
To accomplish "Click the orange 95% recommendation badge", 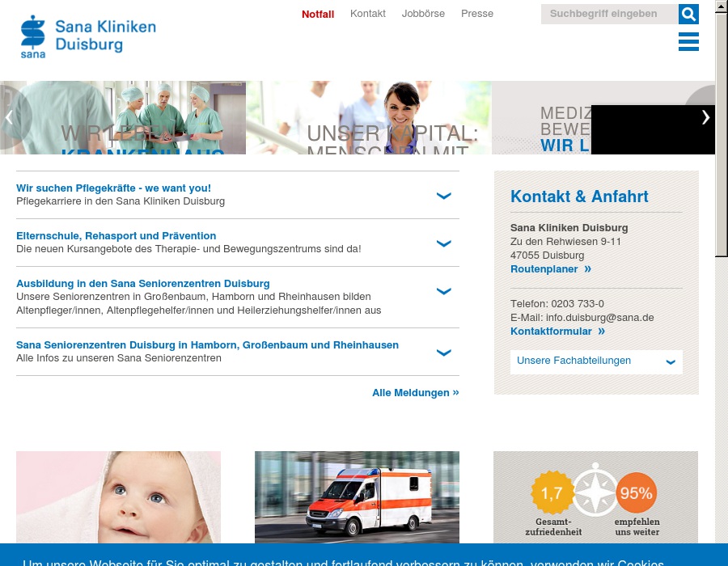I will pyautogui.click(x=637, y=493).
